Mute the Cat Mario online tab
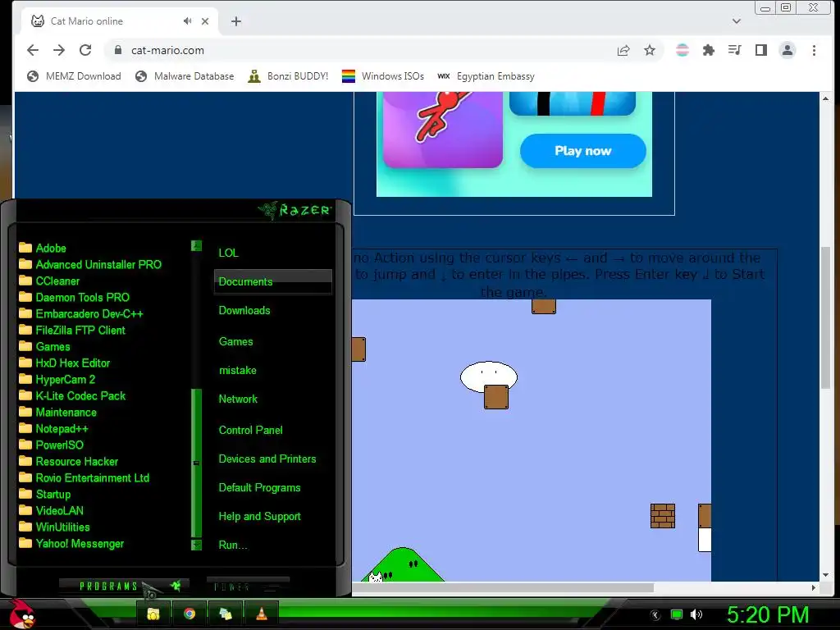 pyautogui.click(x=187, y=21)
